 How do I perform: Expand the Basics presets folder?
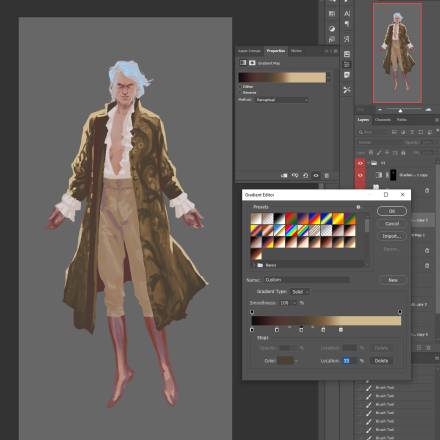[255, 265]
